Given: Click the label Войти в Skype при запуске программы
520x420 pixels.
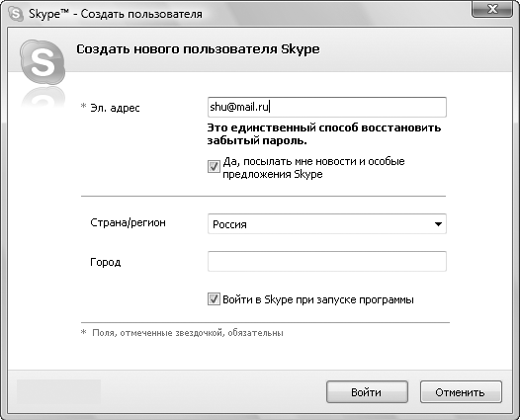Looking at the screenshot, I should (318, 299).
